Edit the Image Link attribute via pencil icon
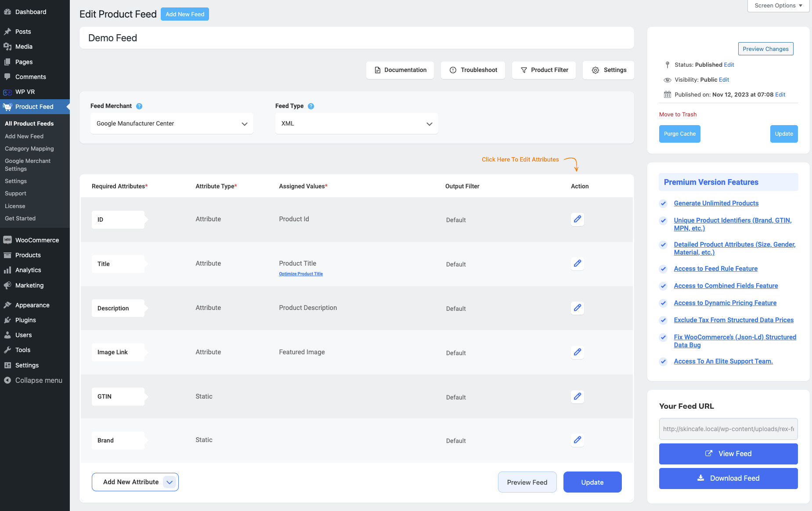 (x=577, y=352)
